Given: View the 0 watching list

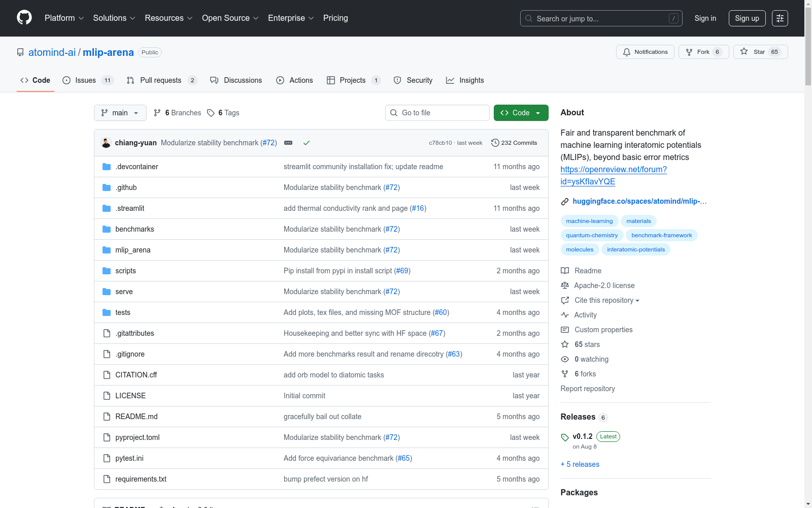Looking at the screenshot, I should [x=585, y=359].
